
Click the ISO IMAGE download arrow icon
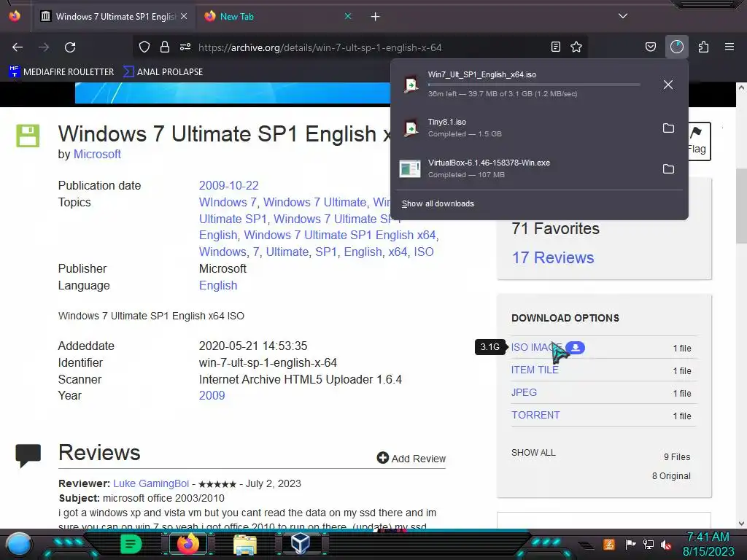pyautogui.click(x=576, y=348)
